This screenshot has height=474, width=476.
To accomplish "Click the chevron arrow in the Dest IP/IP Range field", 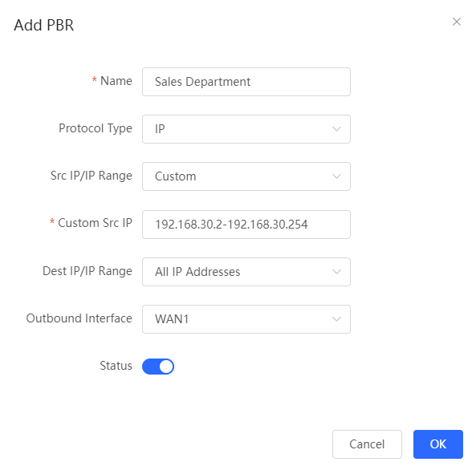I will pos(336,272).
